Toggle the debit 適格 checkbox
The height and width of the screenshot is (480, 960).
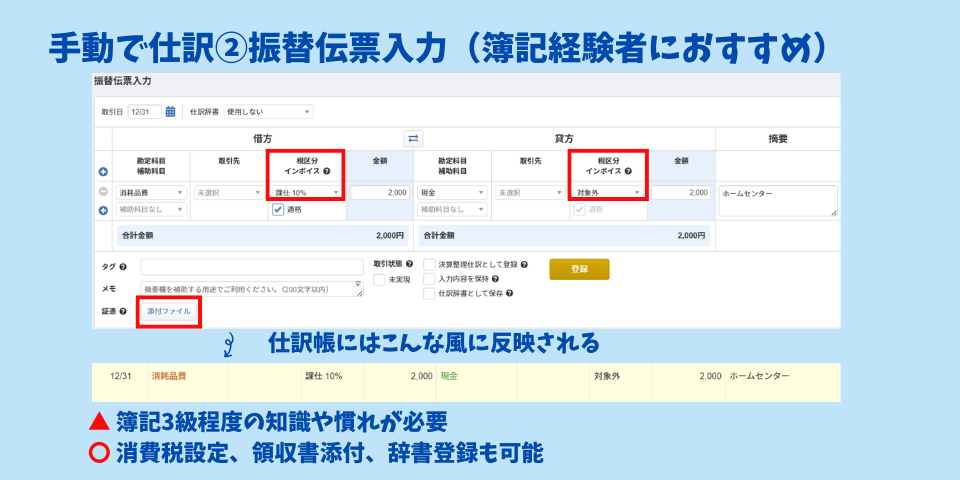point(278,210)
